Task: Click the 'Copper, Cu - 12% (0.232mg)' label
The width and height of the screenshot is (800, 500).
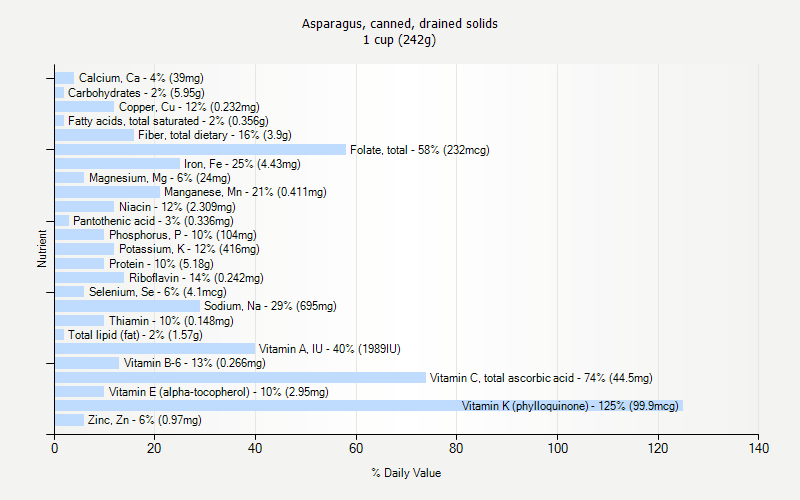Action: [x=189, y=107]
